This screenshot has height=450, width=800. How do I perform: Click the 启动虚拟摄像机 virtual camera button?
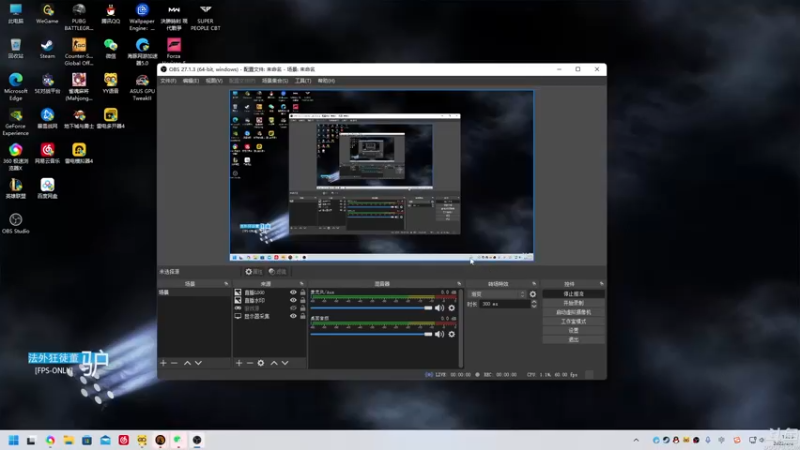coord(573,312)
